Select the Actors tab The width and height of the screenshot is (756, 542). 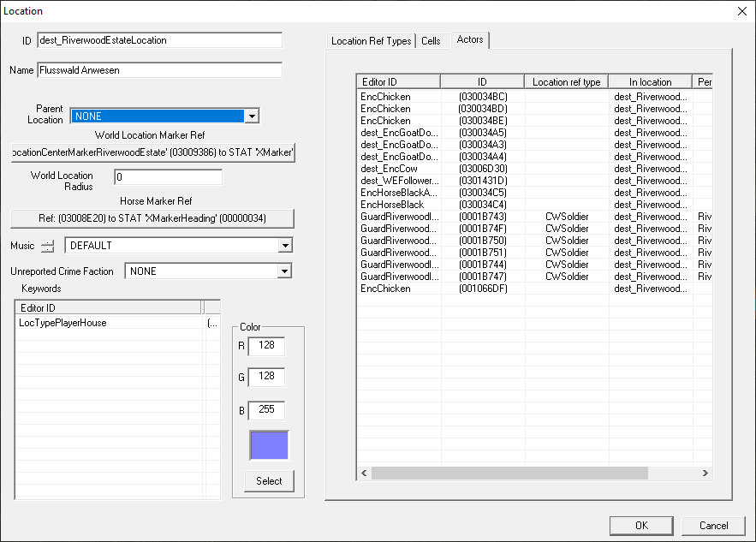pos(470,40)
